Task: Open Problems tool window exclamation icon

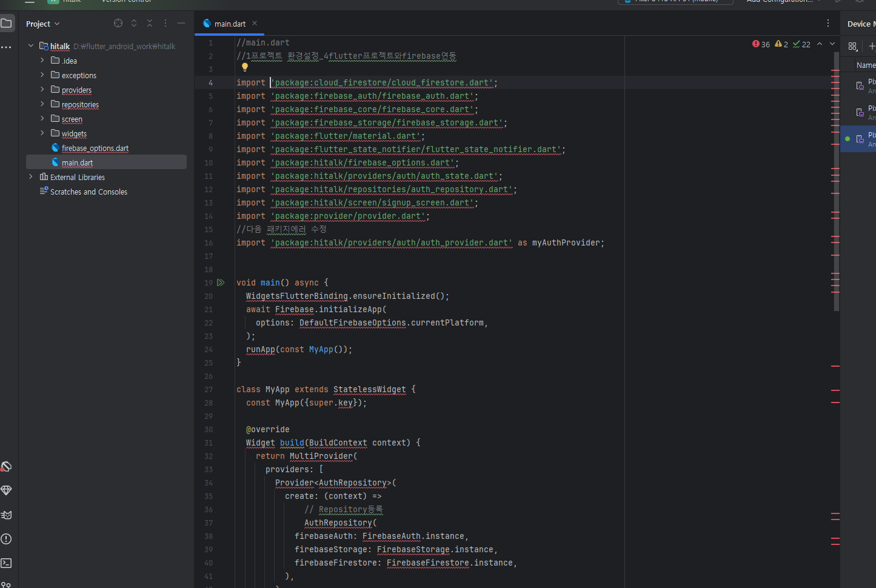Action: coord(6,539)
